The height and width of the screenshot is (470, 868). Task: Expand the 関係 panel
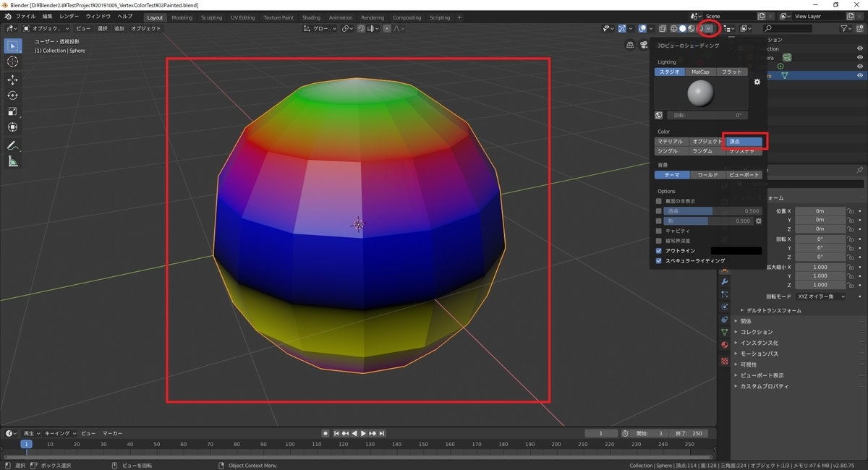pos(747,321)
